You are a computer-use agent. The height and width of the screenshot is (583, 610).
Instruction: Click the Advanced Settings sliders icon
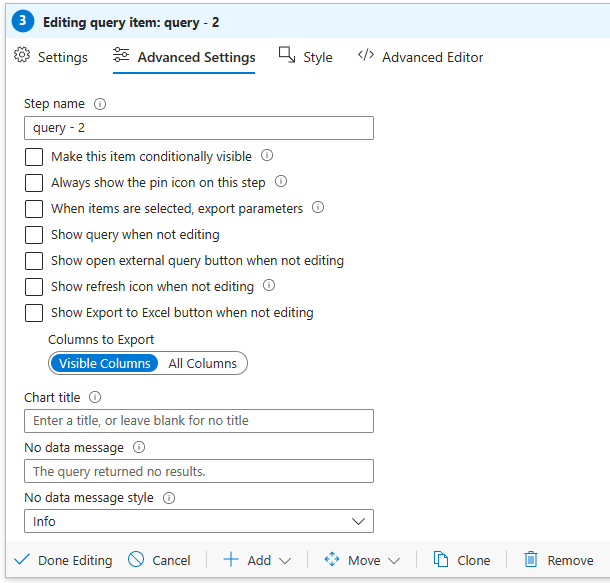(x=121, y=55)
